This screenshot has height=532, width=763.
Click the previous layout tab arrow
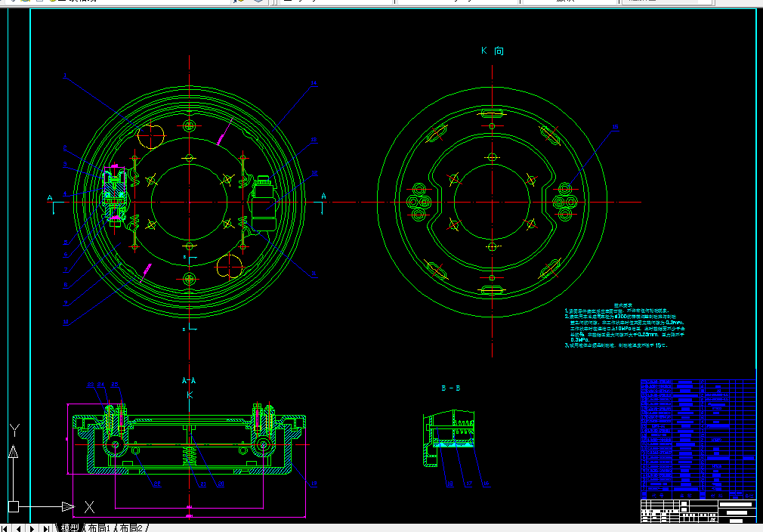click(x=18, y=528)
